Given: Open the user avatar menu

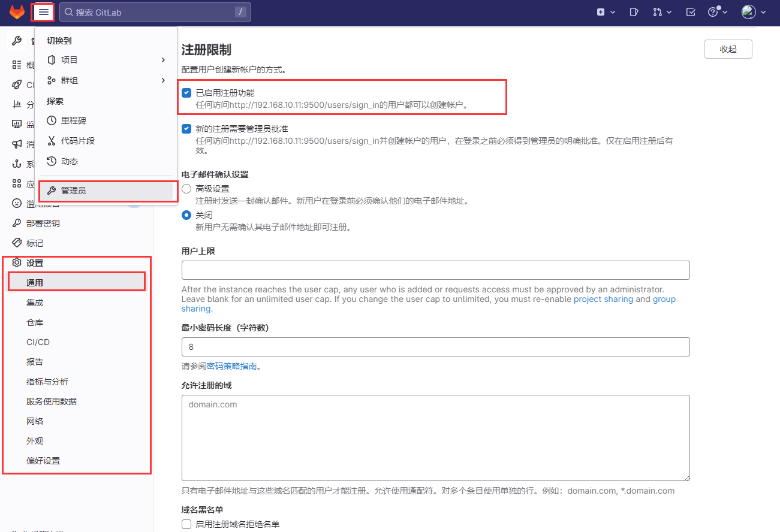Looking at the screenshot, I should pyautogui.click(x=753, y=12).
